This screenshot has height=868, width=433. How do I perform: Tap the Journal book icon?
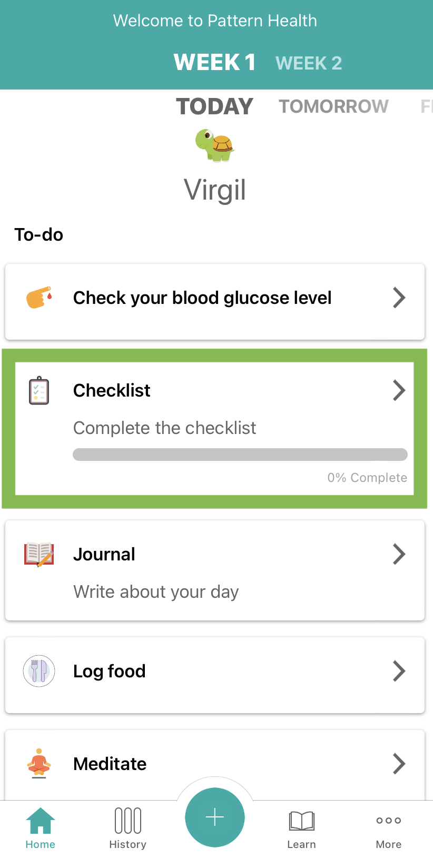(x=39, y=554)
